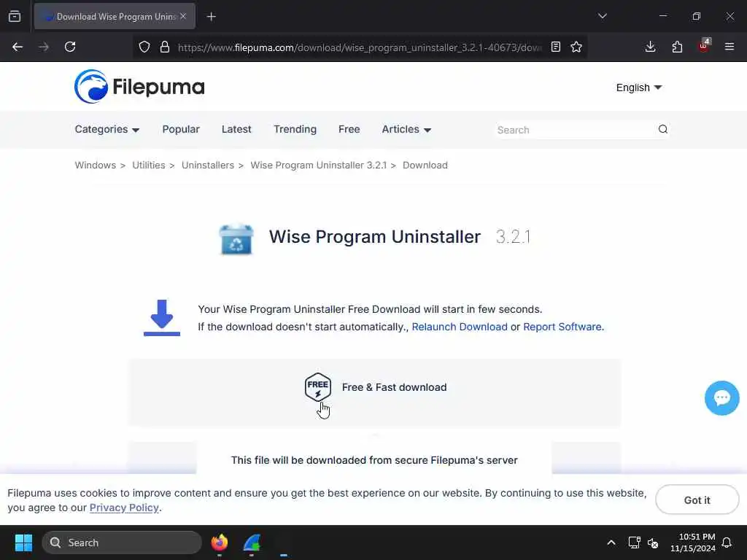Click the tracking protection shield icon
This screenshot has height=560, width=747.
click(x=144, y=47)
